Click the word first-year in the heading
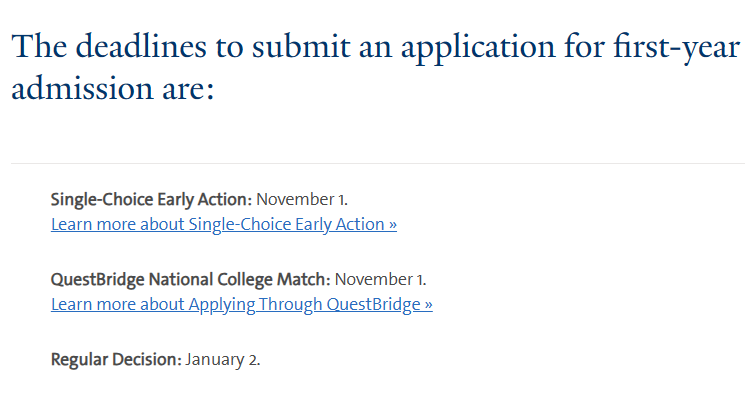745x395 pixels. [x=676, y=47]
